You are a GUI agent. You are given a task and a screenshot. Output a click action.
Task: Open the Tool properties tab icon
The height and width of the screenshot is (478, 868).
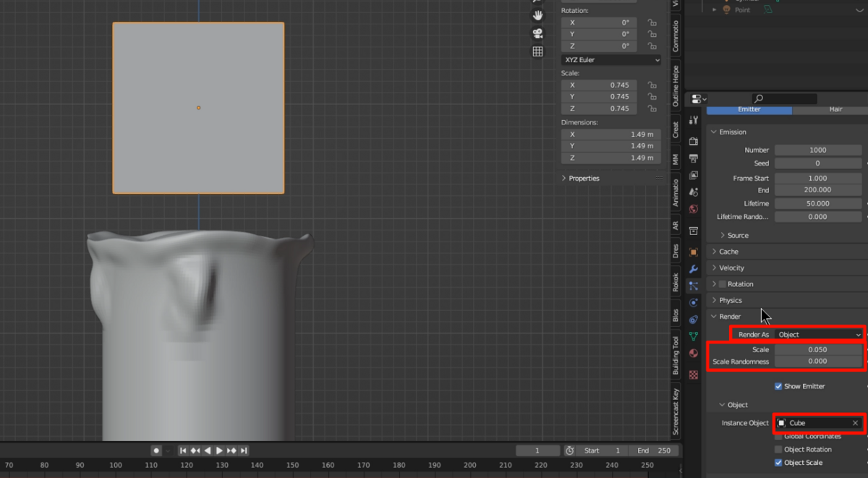[694, 120]
